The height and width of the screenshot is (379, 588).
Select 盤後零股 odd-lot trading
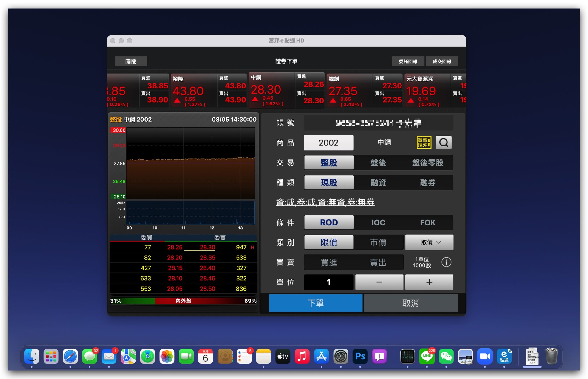click(428, 162)
